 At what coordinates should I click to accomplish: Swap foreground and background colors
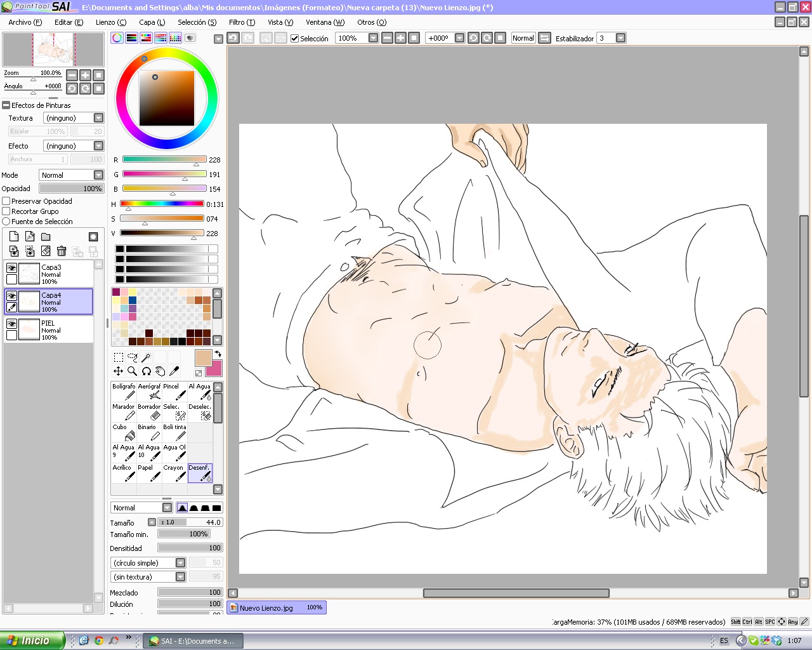coord(218,354)
